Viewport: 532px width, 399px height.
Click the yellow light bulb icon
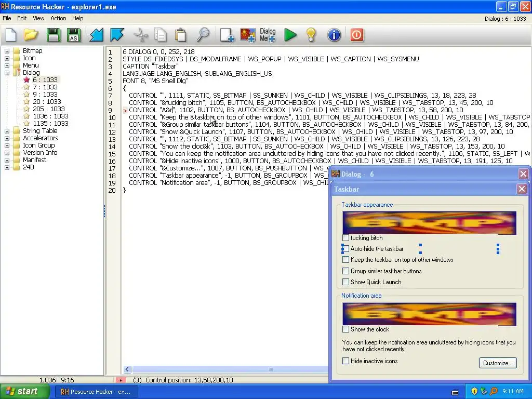point(311,35)
